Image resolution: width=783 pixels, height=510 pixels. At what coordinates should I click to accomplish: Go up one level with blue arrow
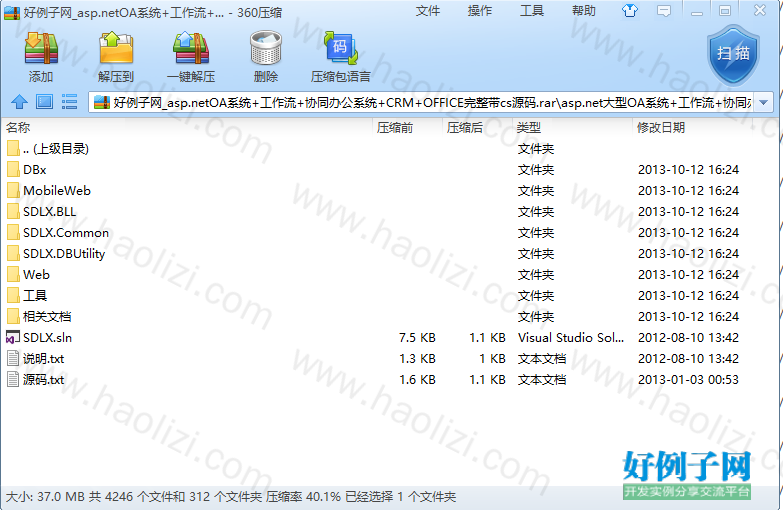coord(19,102)
